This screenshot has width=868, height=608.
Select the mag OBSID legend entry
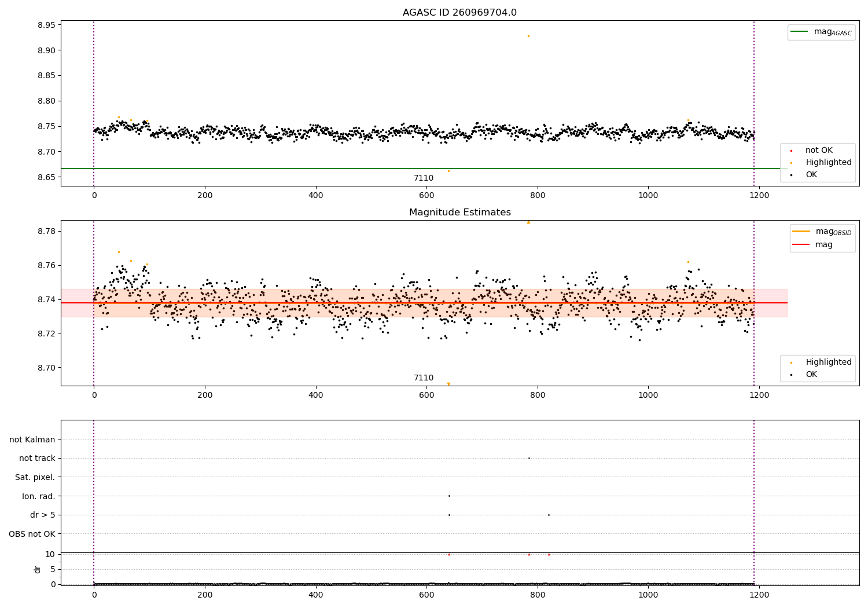[x=822, y=232]
